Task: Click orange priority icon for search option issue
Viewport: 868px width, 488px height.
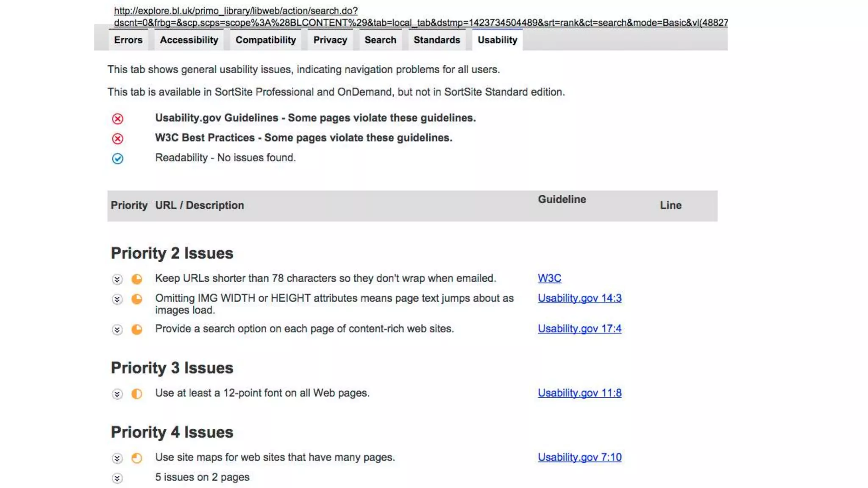Action: 136,329
